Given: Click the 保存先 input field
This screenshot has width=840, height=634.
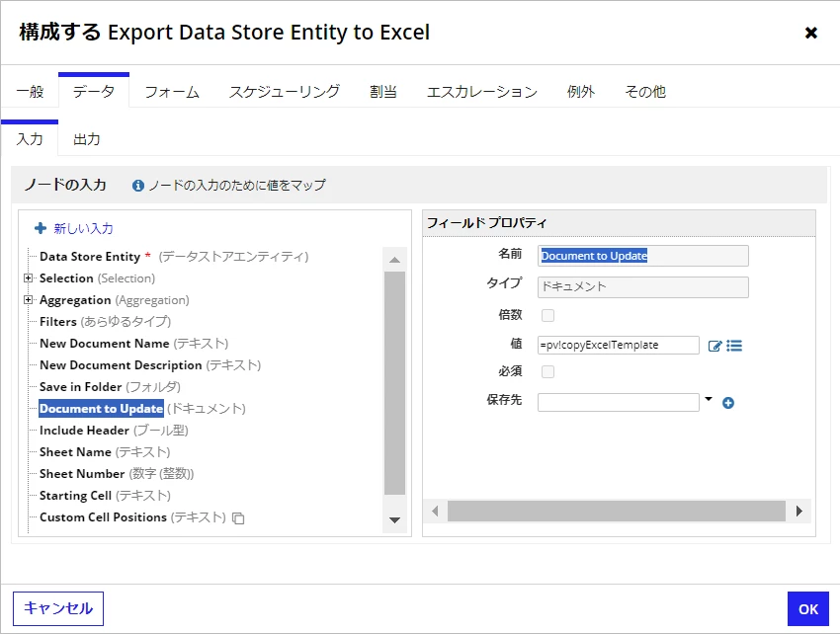Looking at the screenshot, I should point(619,402).
